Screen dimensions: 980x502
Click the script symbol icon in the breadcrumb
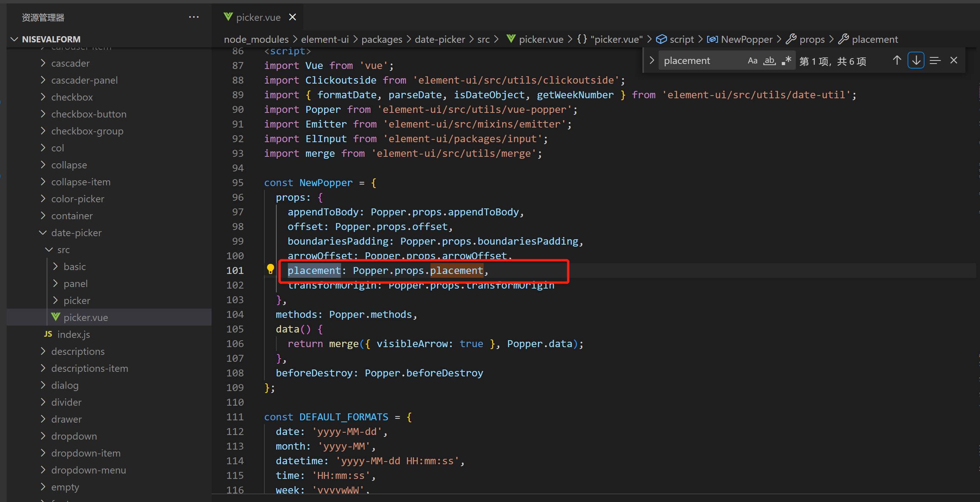661,39
